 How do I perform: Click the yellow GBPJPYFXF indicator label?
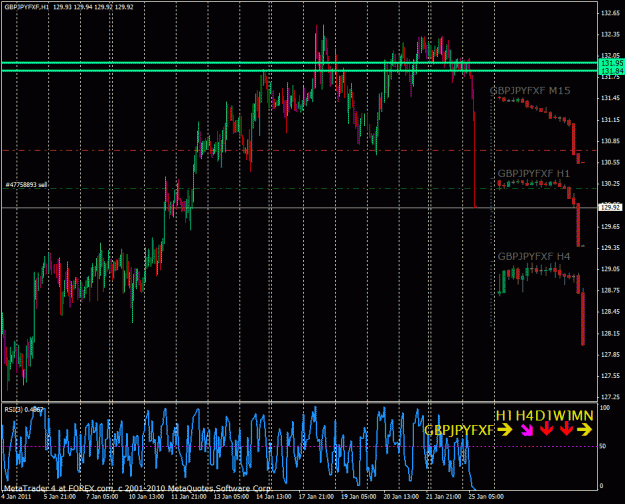[459, 431]
